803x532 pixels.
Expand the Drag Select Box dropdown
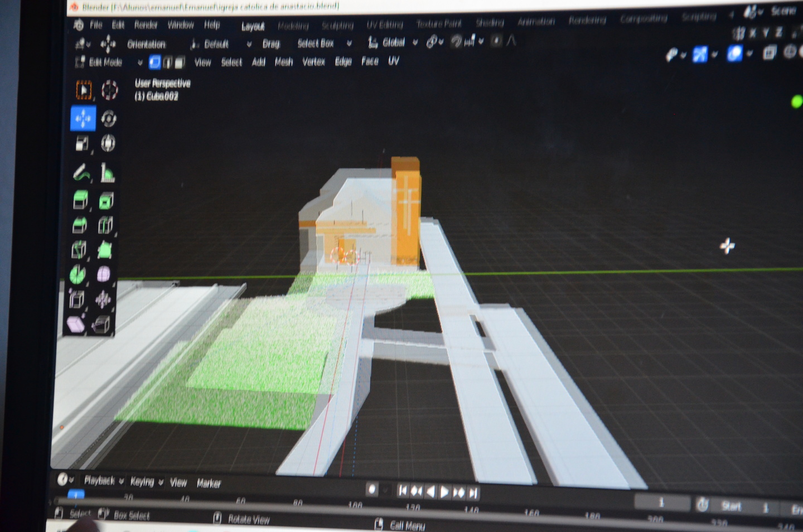pyautogui.click(x=324, y=43)
